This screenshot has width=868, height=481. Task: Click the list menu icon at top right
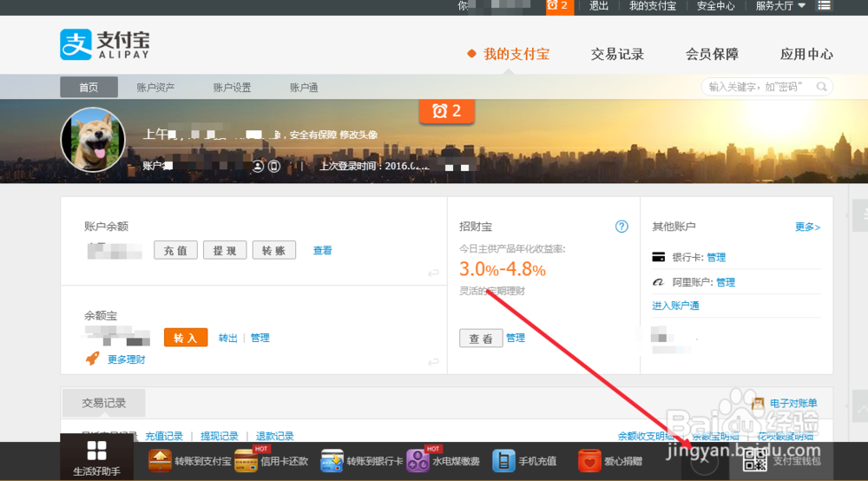[x=825, y=5]
